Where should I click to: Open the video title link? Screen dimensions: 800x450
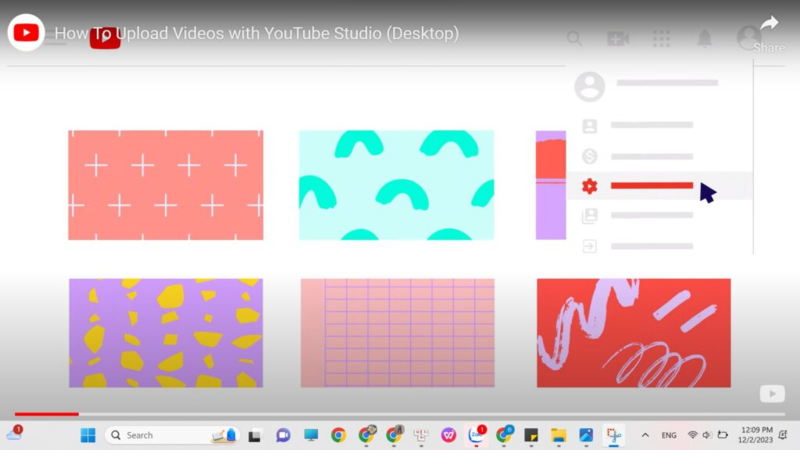(256, 33)
